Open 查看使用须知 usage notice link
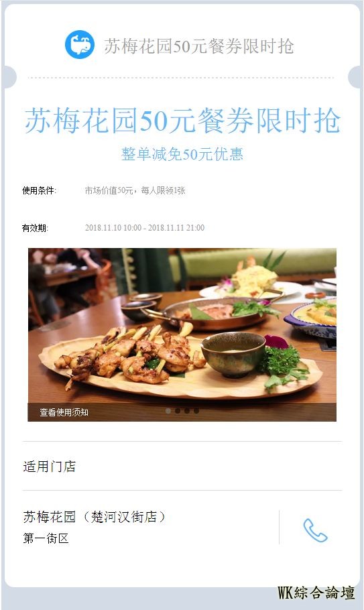 coord(64,412)
